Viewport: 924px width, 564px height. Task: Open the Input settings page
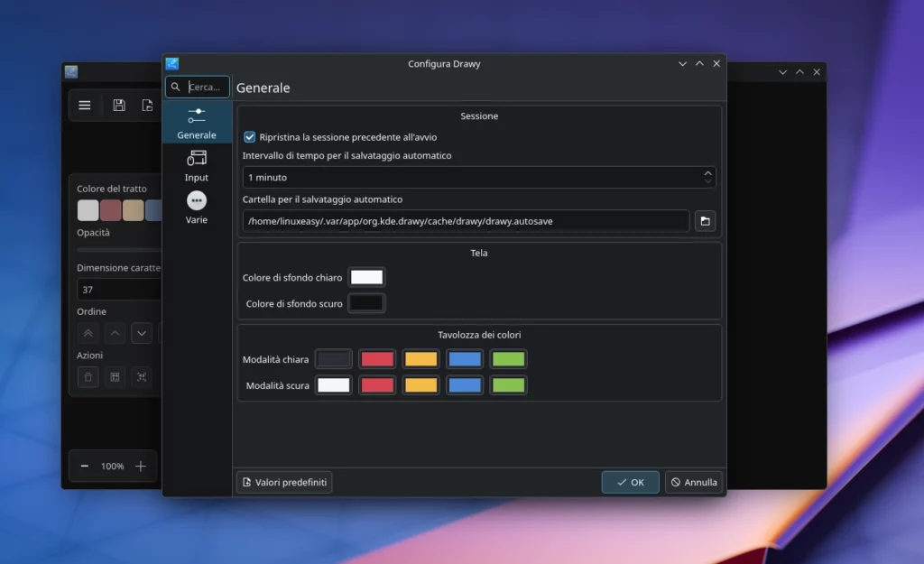[197, 165]
